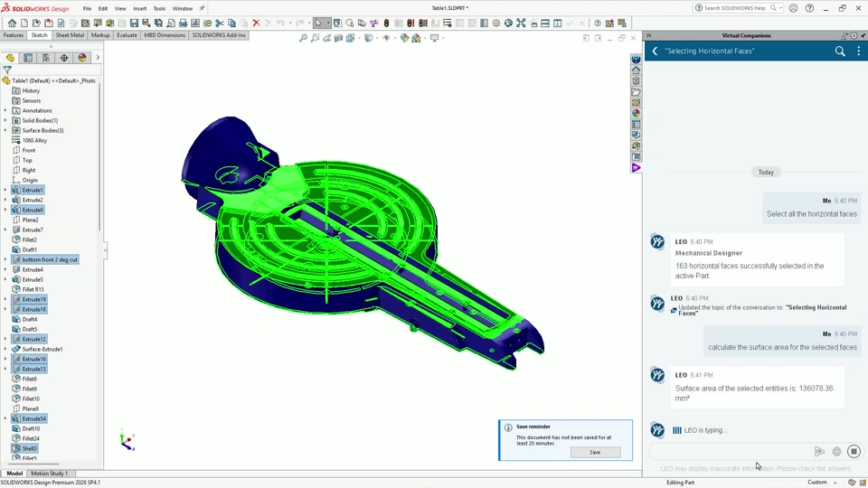This screenshot has height=488, width=868.
Task: Go back from Selecting Horizontal Faces chat
Action: pos(655,51)
